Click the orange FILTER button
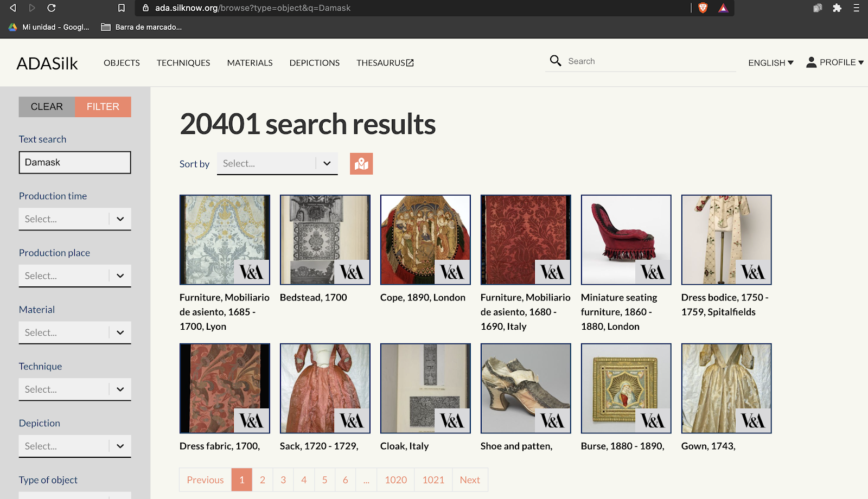The height and width of the screenshot is (499, 868). [x=103, y=107]
